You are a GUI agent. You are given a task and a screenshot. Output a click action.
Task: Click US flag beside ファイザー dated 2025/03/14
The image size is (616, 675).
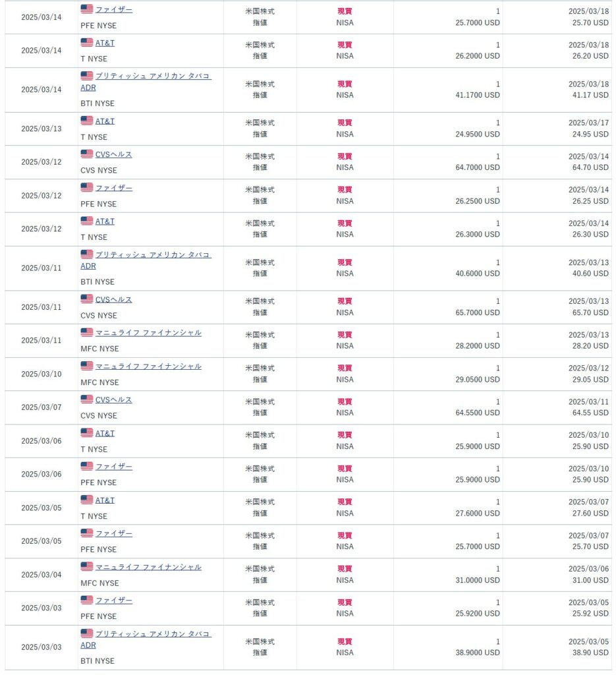[86, 9]
